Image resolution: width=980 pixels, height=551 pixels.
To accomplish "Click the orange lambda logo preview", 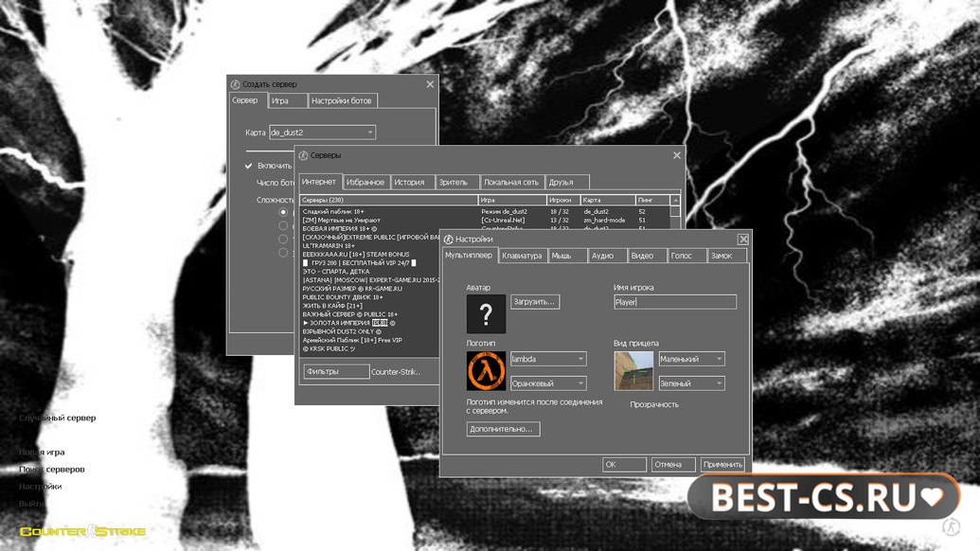I will [486, 370].
